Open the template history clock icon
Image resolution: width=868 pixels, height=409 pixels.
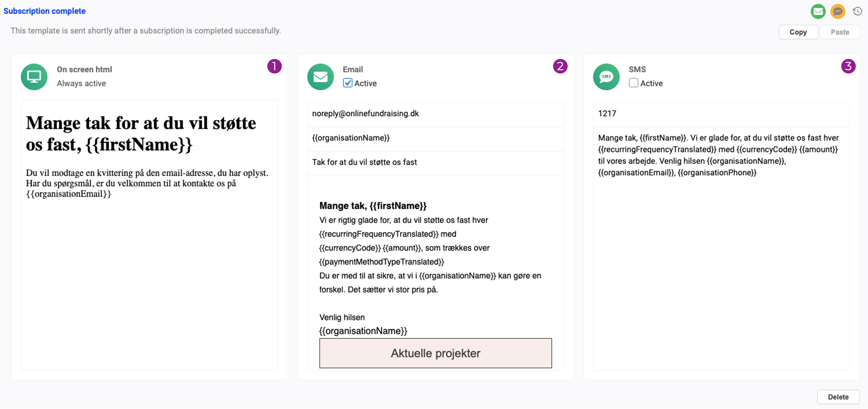[857, 11]
